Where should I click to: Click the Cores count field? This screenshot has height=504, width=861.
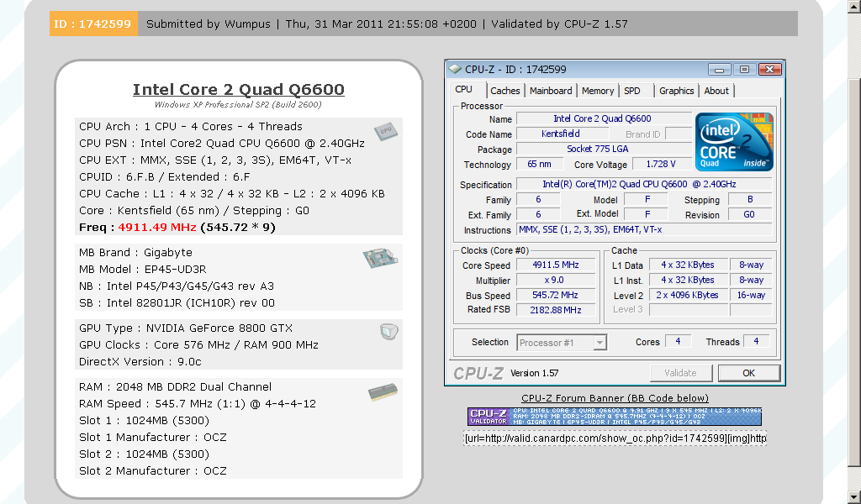[679, 341]
